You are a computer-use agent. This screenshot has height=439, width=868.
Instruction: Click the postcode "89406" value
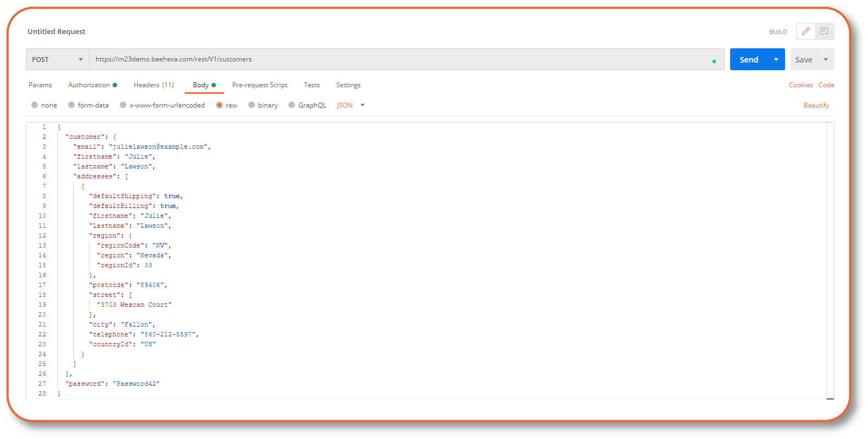click(150, 285)
